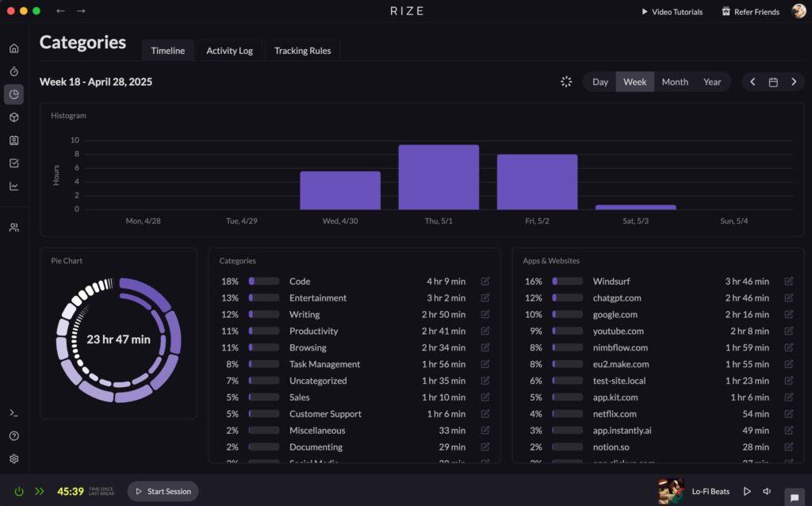Play the Lo-Fi Beats track
812x506 pixels.
click(746, 491)
